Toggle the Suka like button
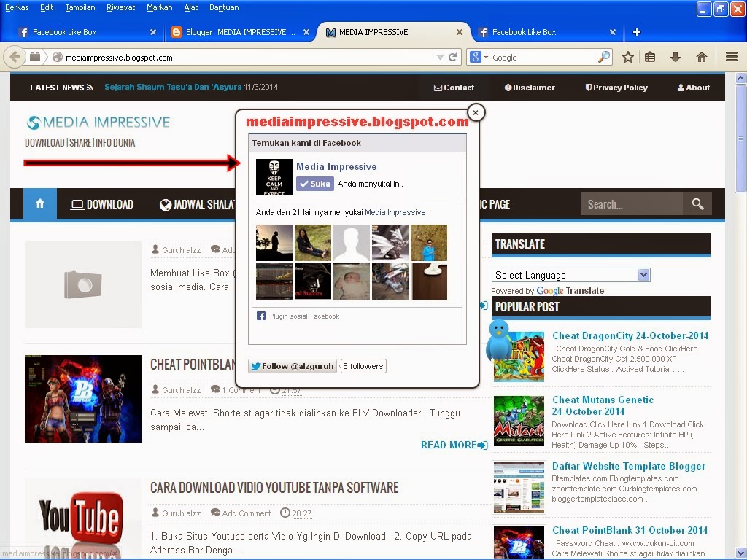The image size is (747, 560). point(315,184)
